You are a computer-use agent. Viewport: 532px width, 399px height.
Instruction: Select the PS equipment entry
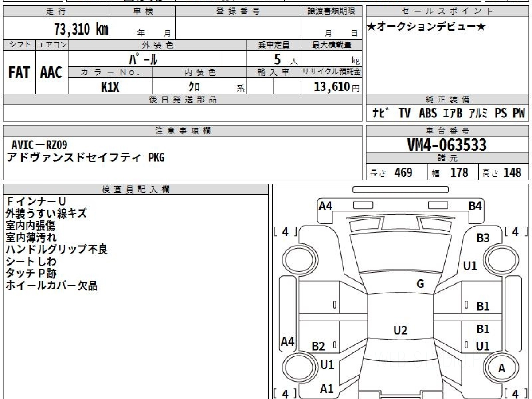(x=501, y=113)
